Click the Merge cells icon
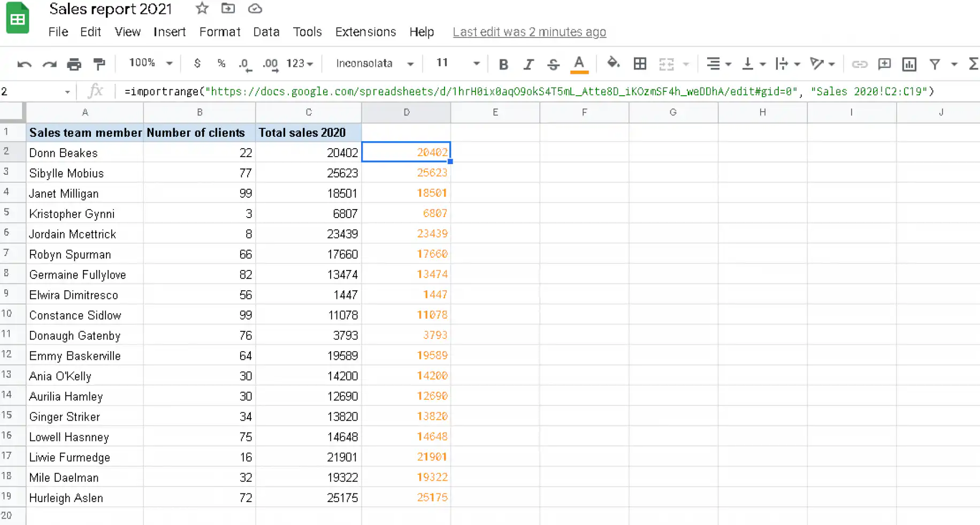Viewport: 980px width, 525px height. point(666,64)
